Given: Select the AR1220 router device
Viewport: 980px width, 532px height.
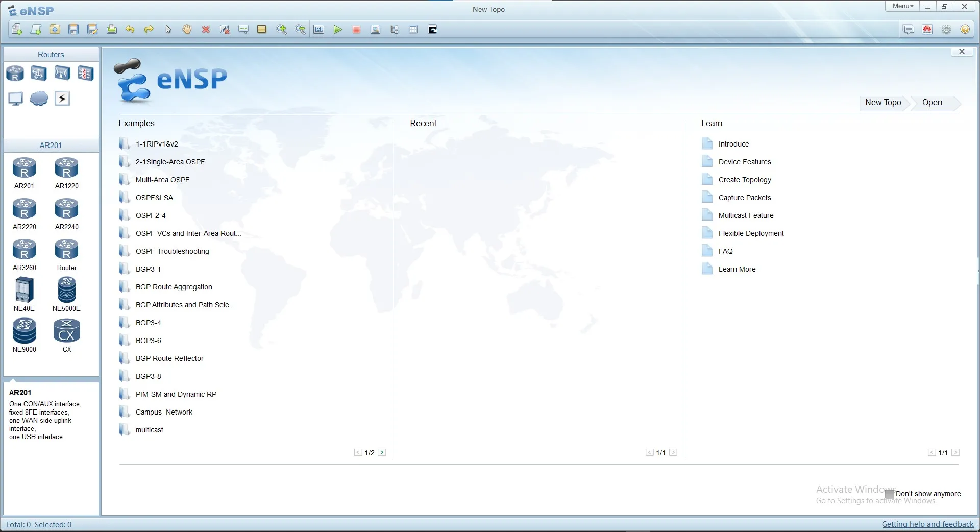Looking at the screenshot, I should (67, 174).
